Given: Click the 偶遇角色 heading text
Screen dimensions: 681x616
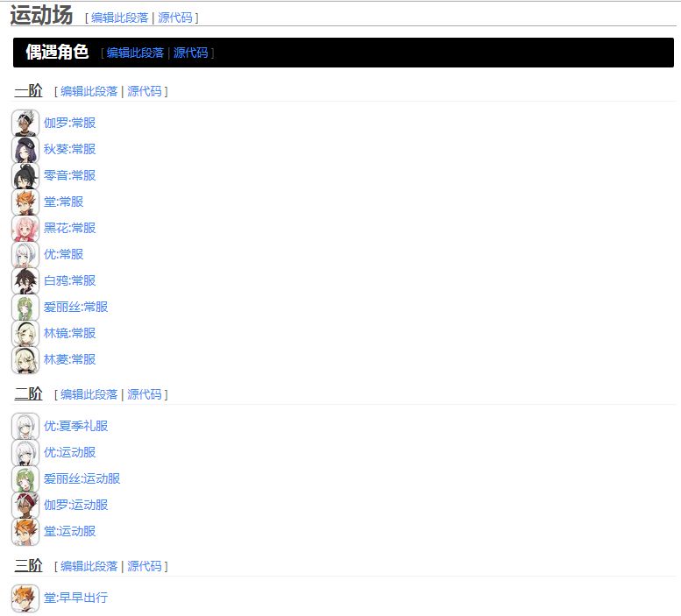Looking at the screenshot, I should point(57,52).
